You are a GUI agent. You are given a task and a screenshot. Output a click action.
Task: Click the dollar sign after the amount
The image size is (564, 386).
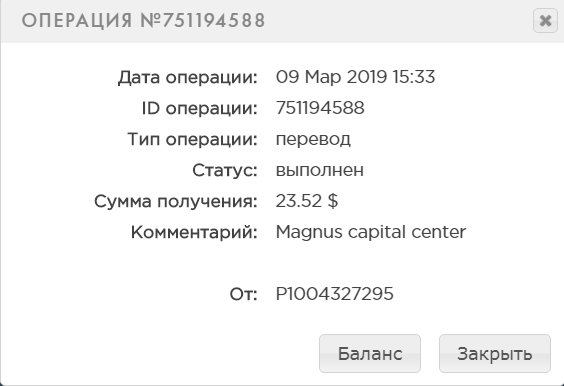pos(333,201)
